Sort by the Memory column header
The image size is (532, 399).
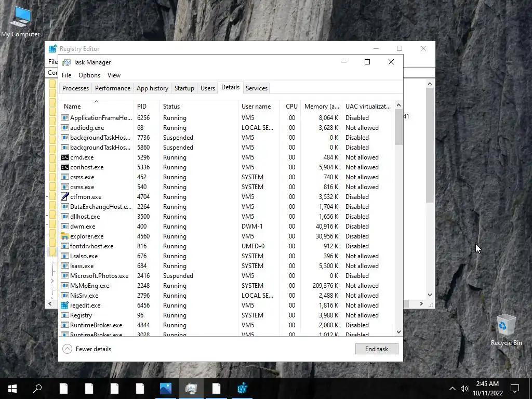[x=321, y=106]
